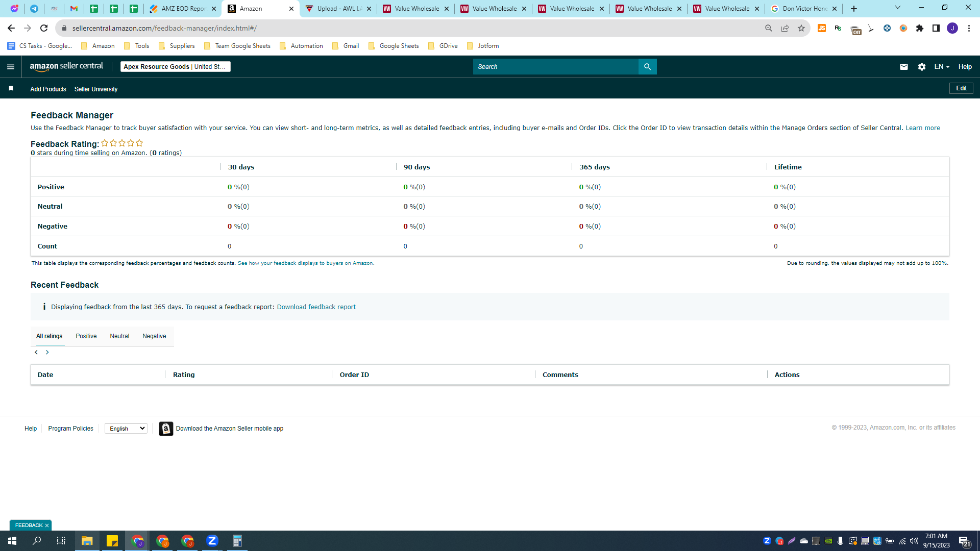The image size is (980, 551).
Task: Switch to the Don Victor Honey tab
Action: coord(804,9)
